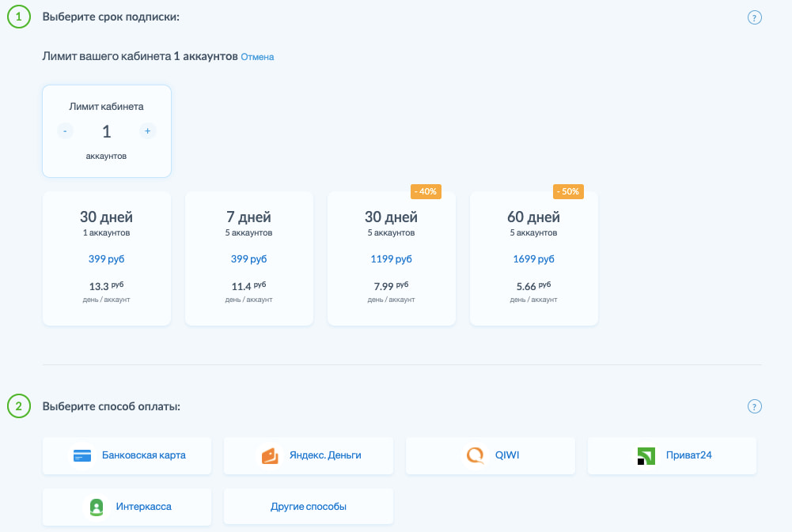
Task: Select the Приват24 payment icon
Action: (645, 455)
